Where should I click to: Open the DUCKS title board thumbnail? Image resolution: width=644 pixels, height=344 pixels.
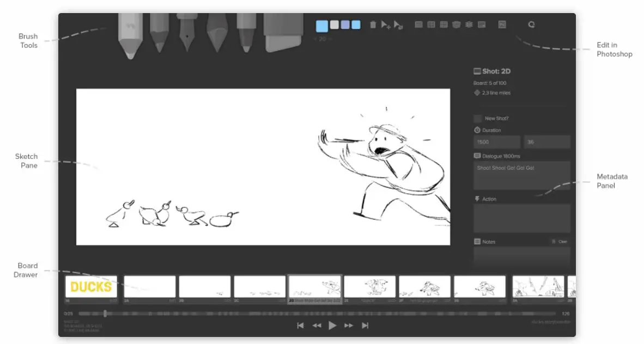(x=91, y=286)
